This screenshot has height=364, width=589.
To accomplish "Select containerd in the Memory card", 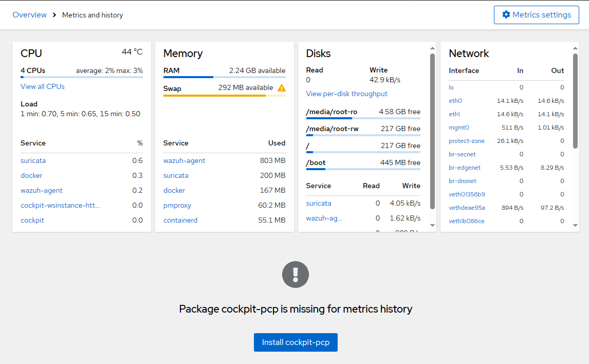I will point(180,220).
